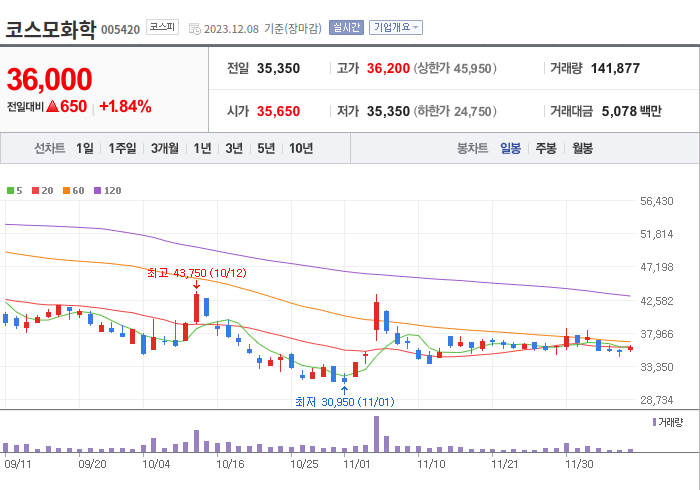The image size is (700, 490).
Task: Click the tallest volume bar after 11/01
Action: (x=376, y=434)
